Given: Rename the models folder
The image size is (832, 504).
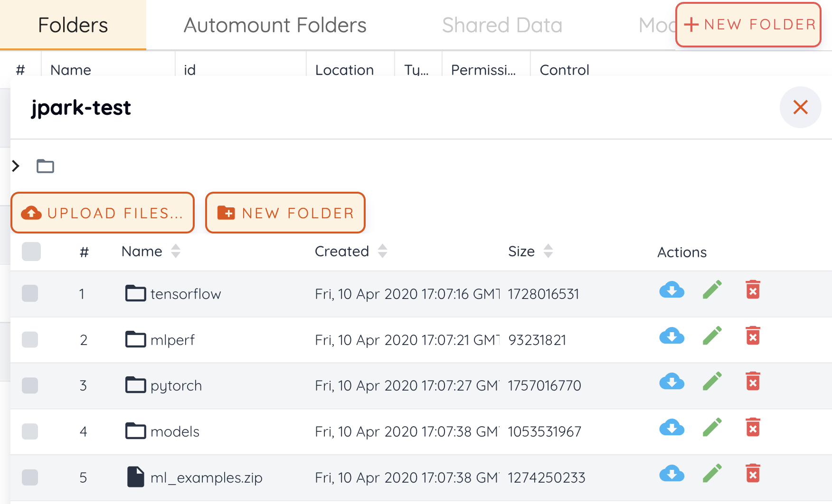Looking at the screenshot, I should [x=712, y=427].
